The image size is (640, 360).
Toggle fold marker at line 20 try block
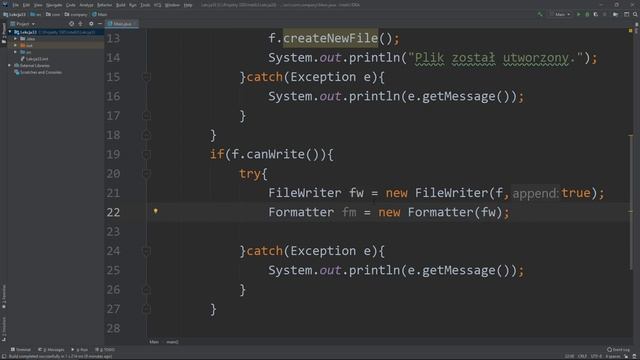(x=146, y=174)
